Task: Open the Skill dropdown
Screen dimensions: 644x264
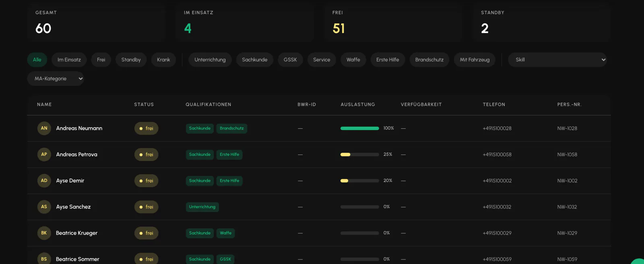Action: (x=557, y=60)
